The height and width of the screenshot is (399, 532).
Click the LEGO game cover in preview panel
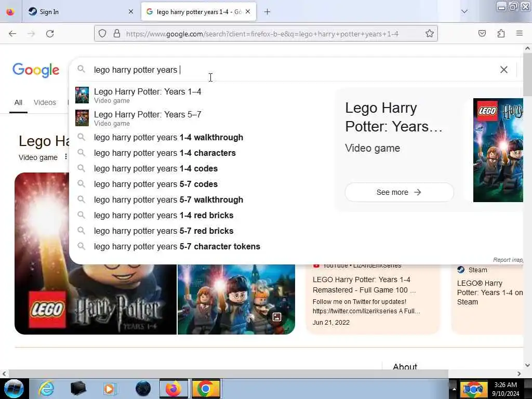coord(498,150)
